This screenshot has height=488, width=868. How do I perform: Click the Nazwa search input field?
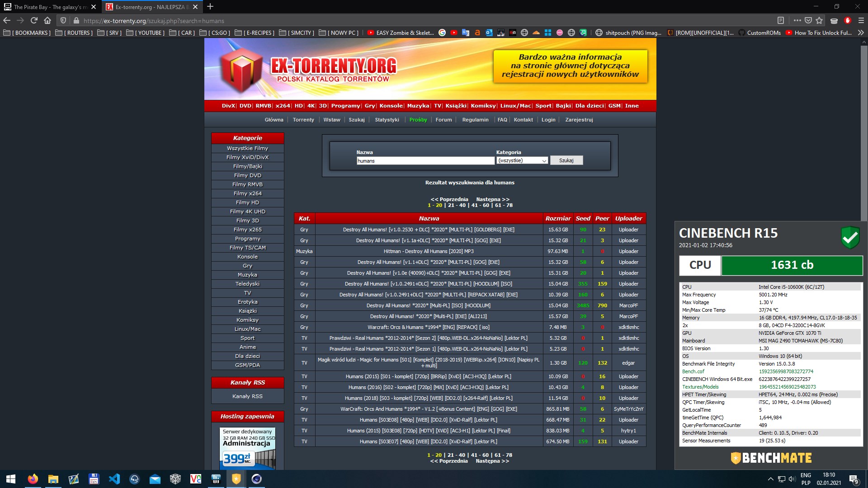(x=425, y=160)
